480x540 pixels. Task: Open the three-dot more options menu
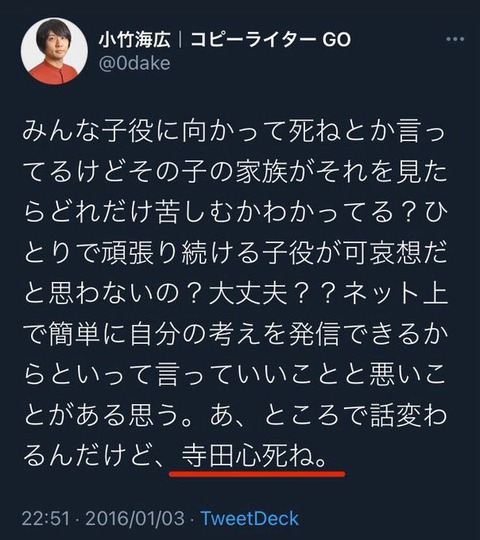click(455, 39)
